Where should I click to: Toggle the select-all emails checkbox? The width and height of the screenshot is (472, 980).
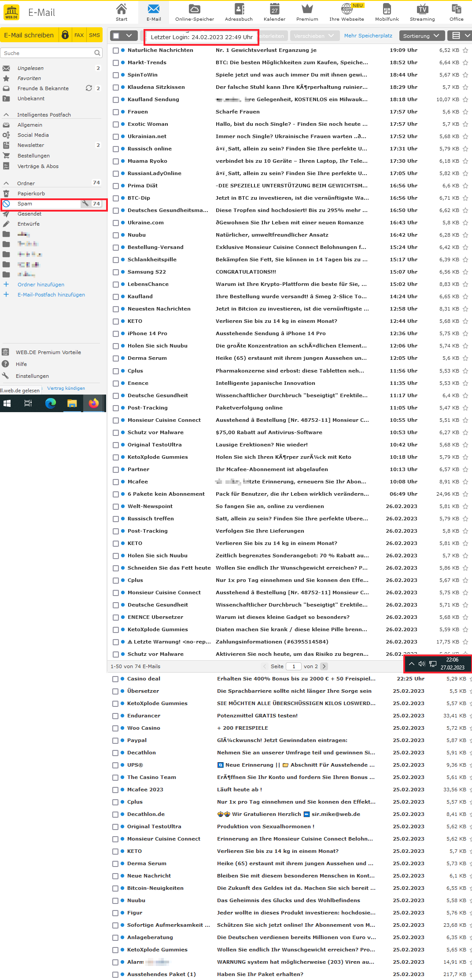tap(116, 36)
